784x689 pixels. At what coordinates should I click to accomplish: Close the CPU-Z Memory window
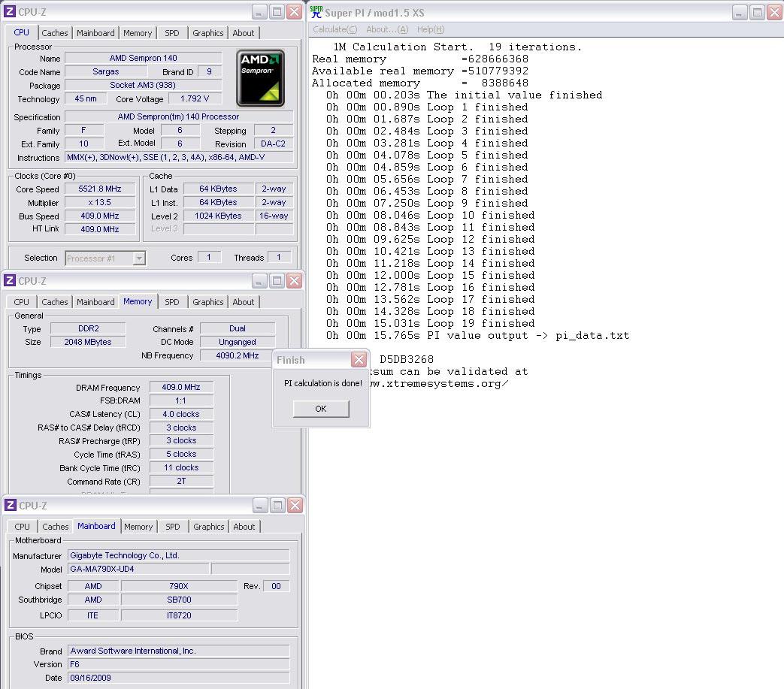click(295, 281)
